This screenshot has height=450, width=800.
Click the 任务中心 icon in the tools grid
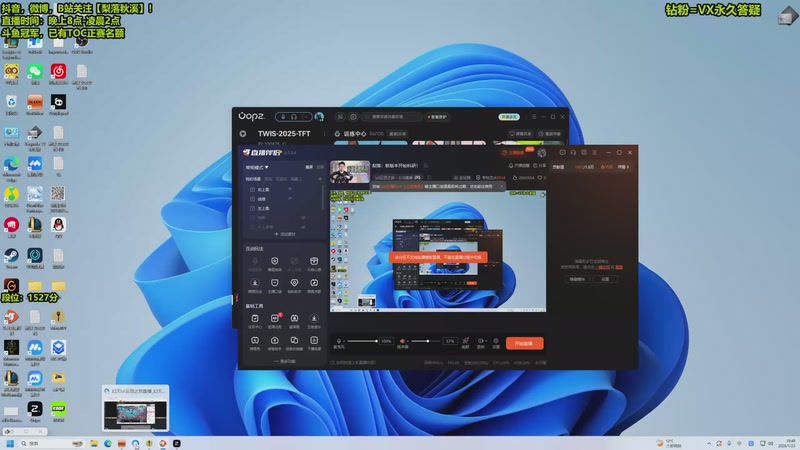point(255,318)
